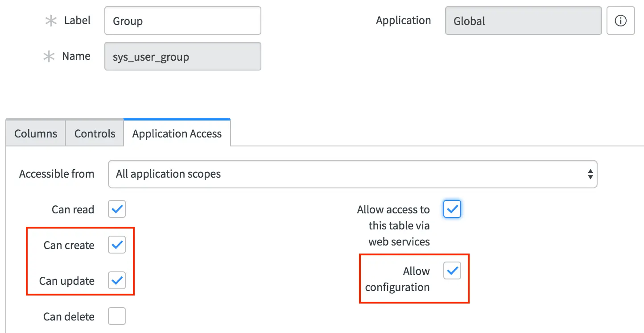Toggle web services table access checkbox
This screenshot has width=644, height=333.
point(452,209)
